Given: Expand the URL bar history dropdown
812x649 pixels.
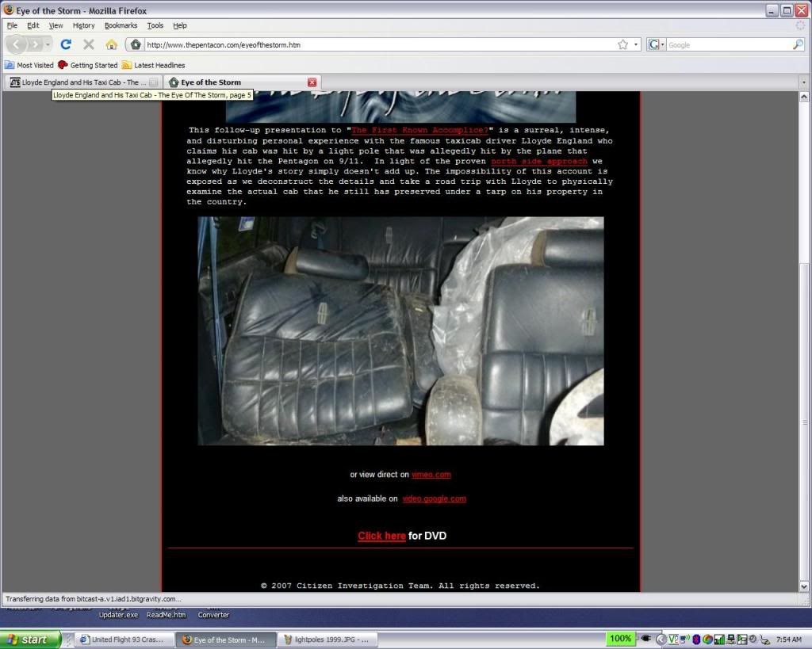Looking at the screenshot, I should [x=636, y=45].
